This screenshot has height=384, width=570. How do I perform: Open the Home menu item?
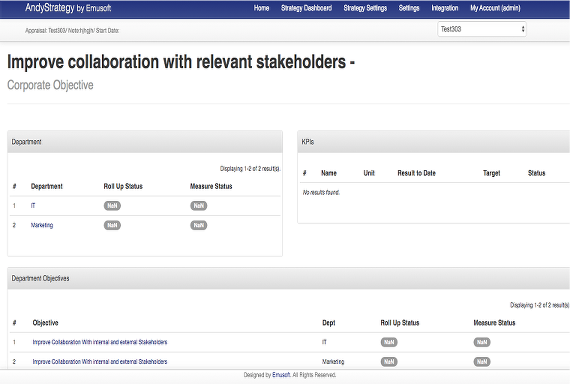coord(261,8)
